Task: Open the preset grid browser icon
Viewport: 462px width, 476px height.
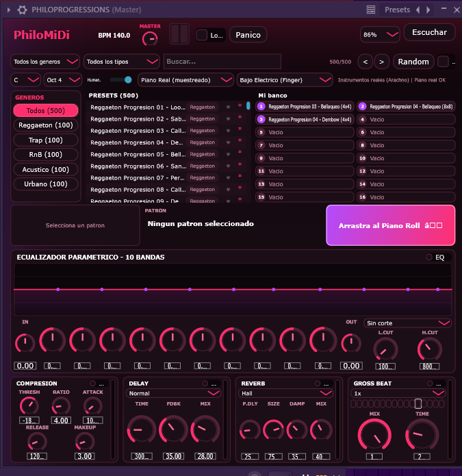Action: 371,10
